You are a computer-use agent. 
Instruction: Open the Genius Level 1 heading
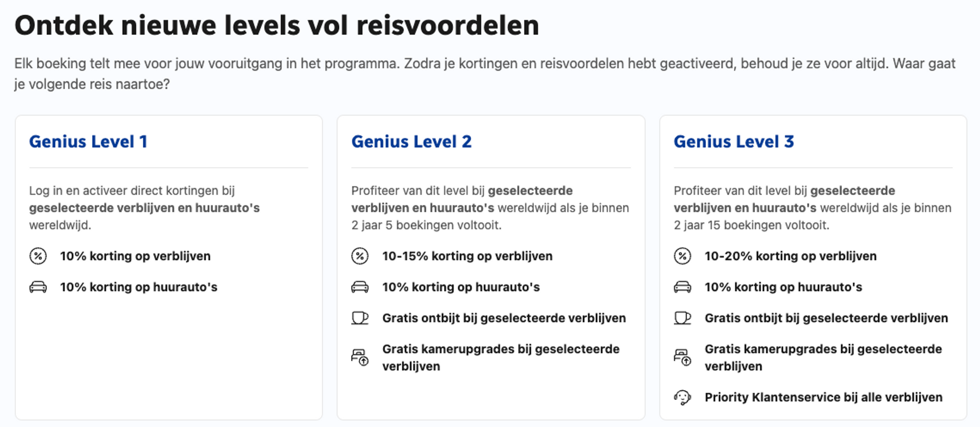[88, 141]
